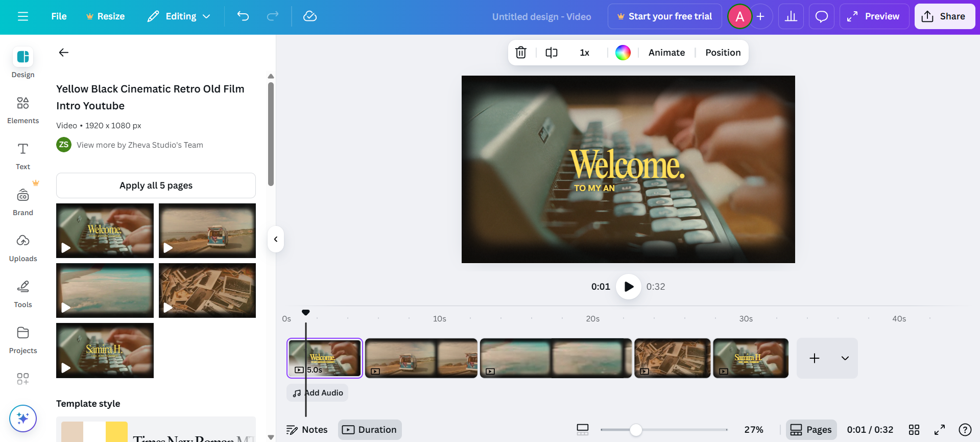The image size is (980, 442).
Task: Open the File menu
Action: coord(59,16)
